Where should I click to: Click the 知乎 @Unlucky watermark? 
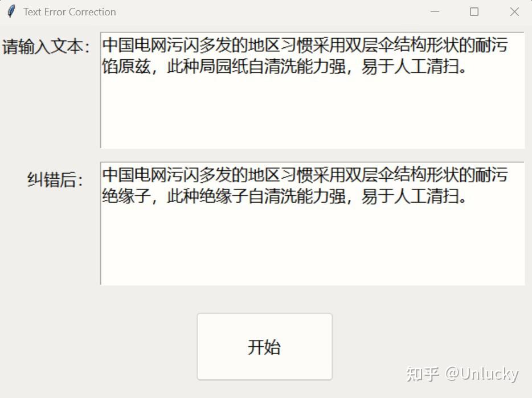coord(463,374)
